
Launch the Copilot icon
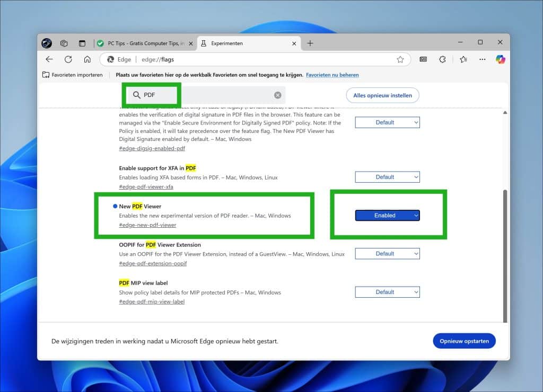click(500, 59)
